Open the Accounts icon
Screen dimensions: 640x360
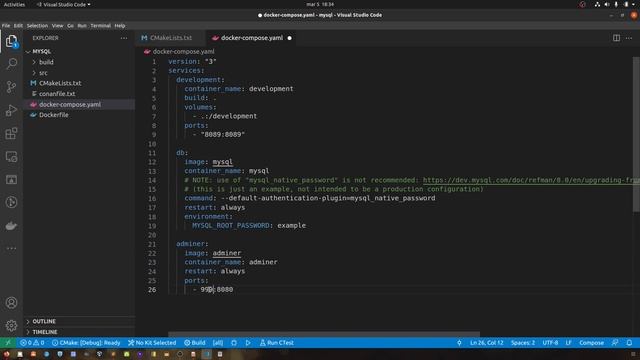click(11, 303)
